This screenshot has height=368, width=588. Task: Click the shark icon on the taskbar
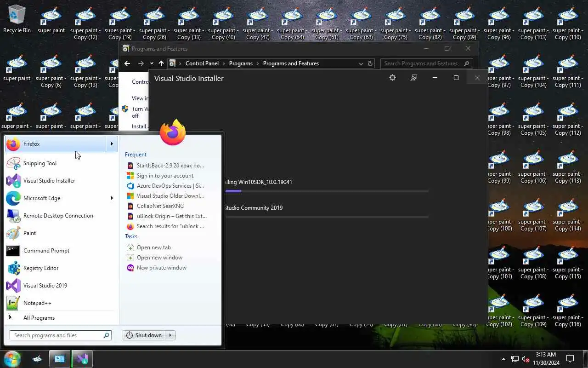[37, 359]
